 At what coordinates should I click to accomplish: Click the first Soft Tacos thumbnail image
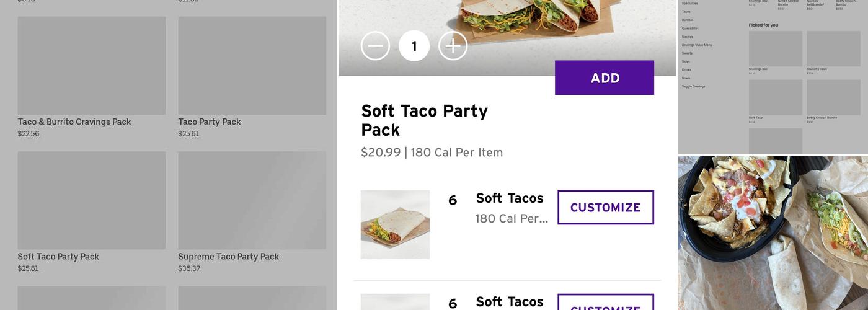click(395, 224)
